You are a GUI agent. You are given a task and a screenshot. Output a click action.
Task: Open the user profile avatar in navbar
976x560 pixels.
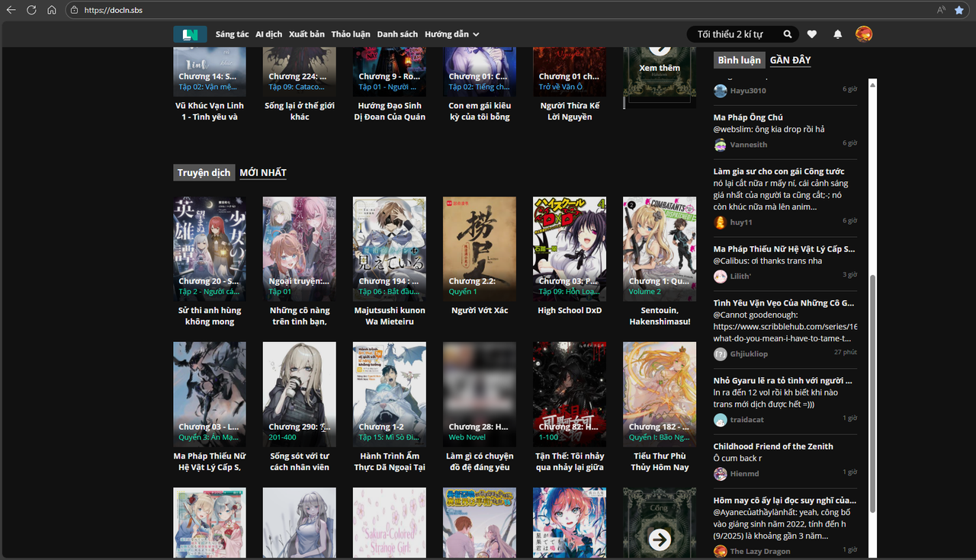point(864,34)
